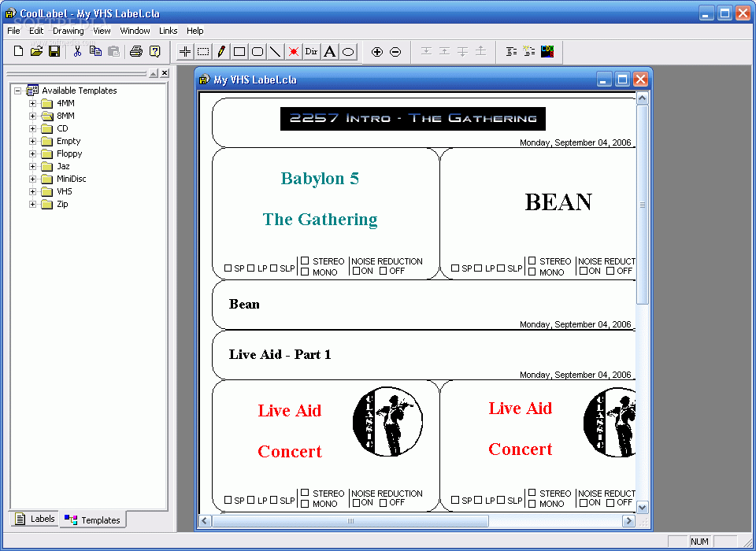The width and height of the screenshot is (756, 551).
Task: Open the Links menu
Action: [x=169, y=31]
